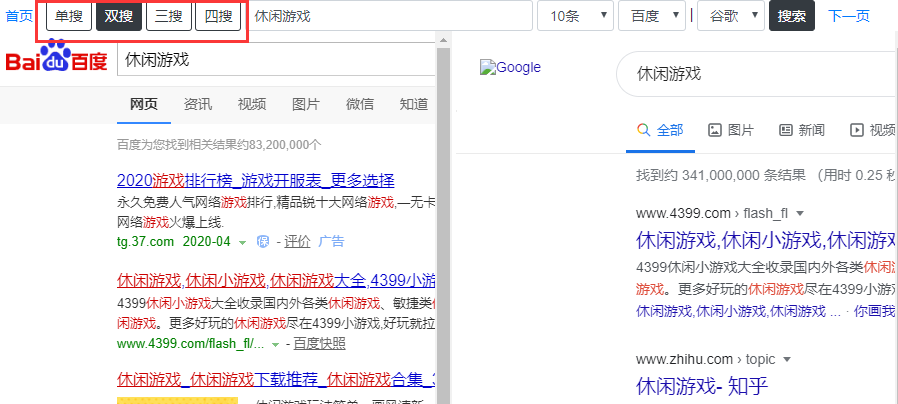Image resolution: width=898 pixels, height=404 pixels.
Task: Click the top toolbar search text field
Action: [x=391, y=16]
